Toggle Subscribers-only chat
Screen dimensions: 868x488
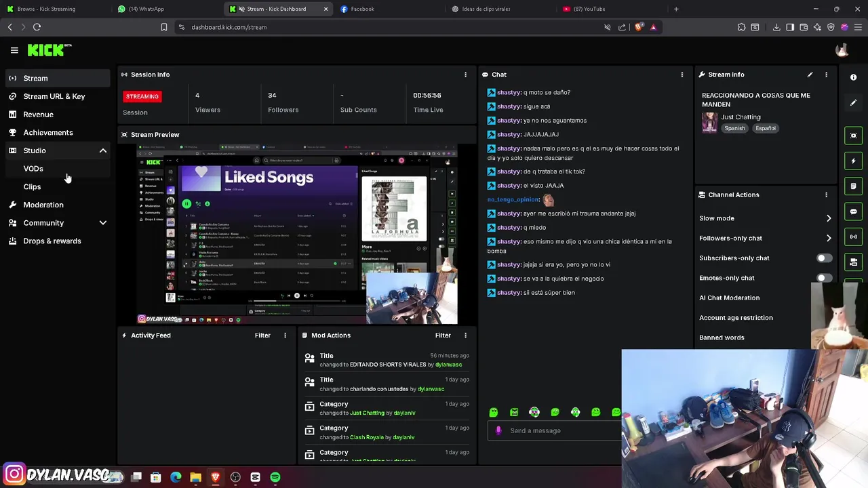point(824,258)
